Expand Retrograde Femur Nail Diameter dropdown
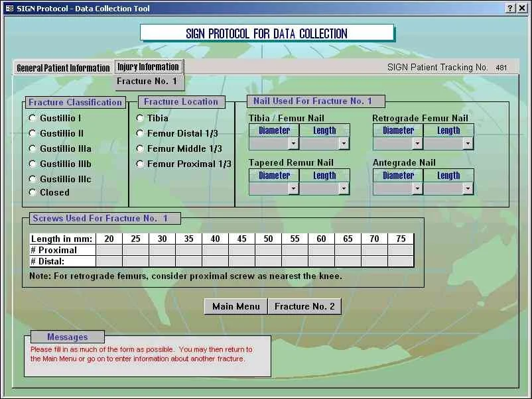 [417, 143]
